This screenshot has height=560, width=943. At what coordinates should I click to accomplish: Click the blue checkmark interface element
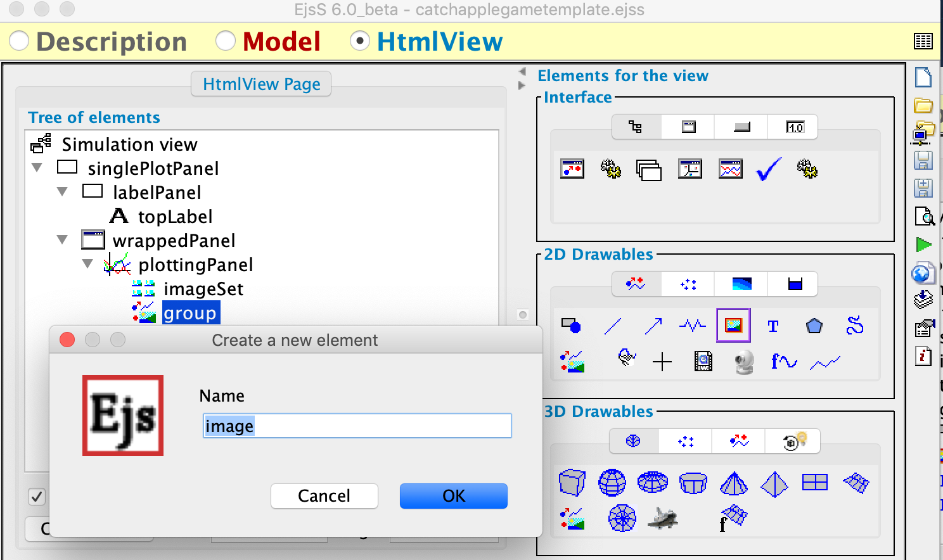click(x=769, y=169)
